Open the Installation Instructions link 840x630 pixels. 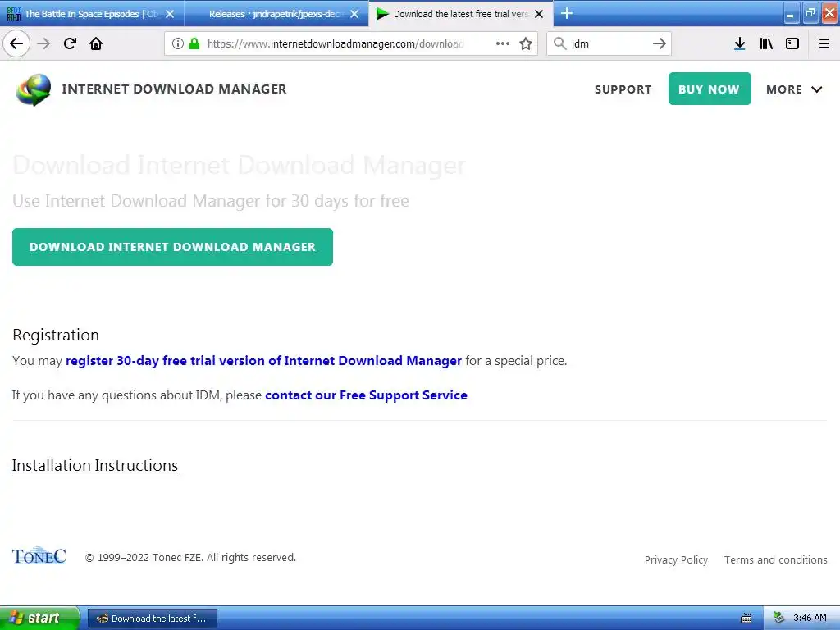(x=95, y=466)
